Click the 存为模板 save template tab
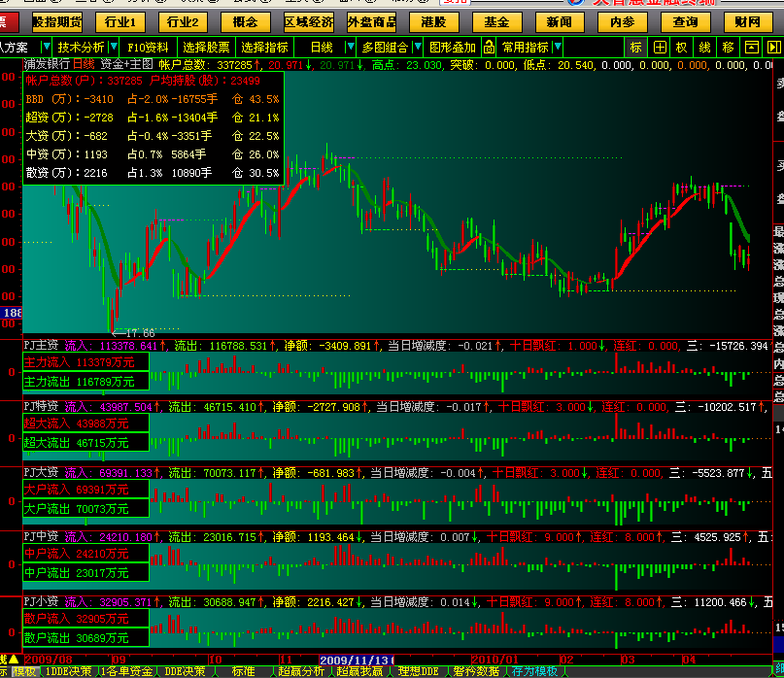 (534, 671)
